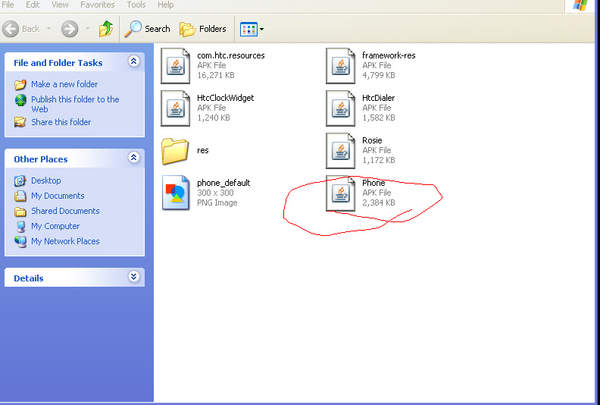This screenshot has height=405, width=600.
Task: Click the Other Places panel title
Action: tap(41, 159)
